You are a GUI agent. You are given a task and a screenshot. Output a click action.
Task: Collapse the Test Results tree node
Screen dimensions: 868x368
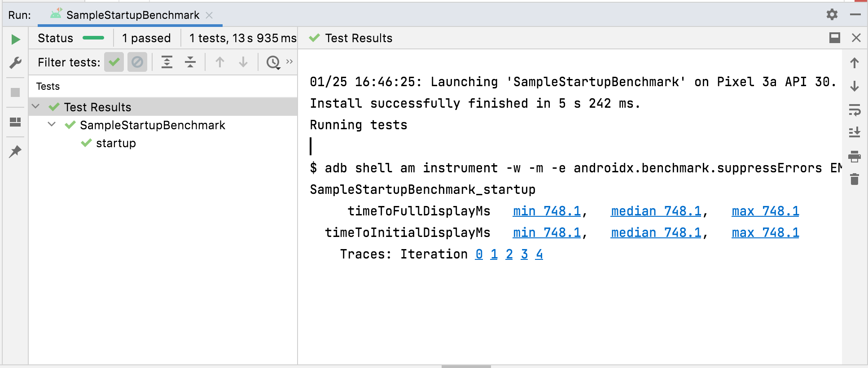point(36,107)
